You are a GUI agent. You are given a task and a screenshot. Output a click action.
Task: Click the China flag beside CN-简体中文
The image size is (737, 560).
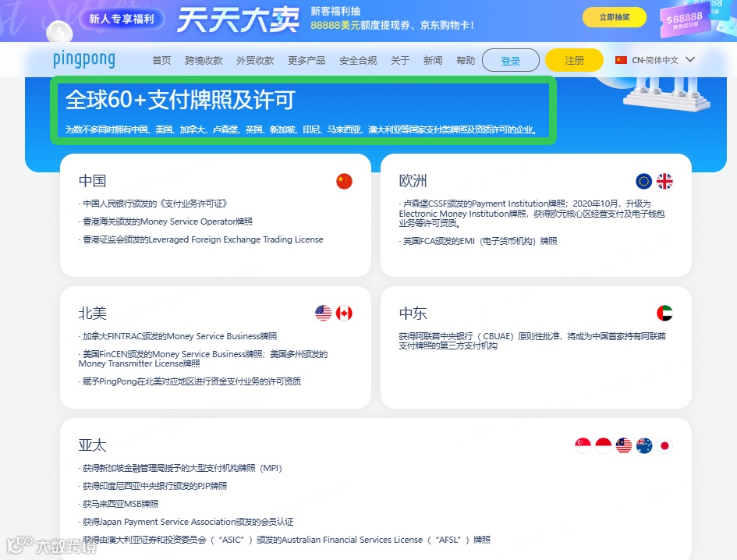621,60
